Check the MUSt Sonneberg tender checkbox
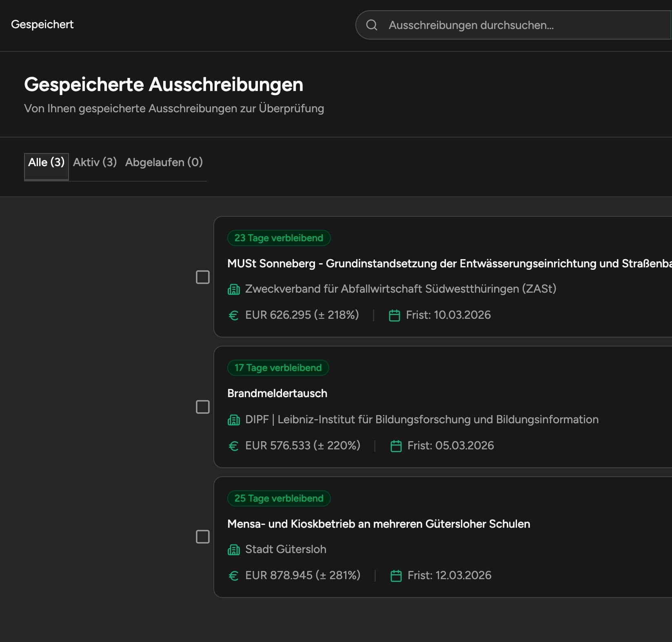 pyautogui.click(x=203, y=277)
